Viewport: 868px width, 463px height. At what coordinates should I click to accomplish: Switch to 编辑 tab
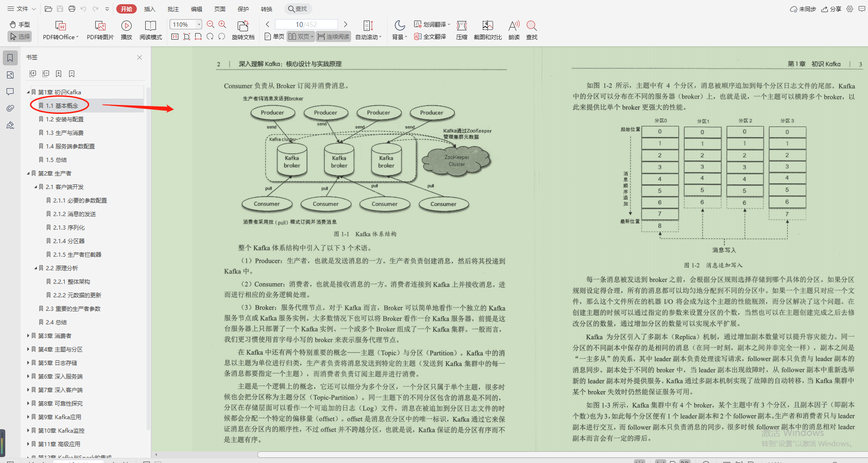point(197,9)
